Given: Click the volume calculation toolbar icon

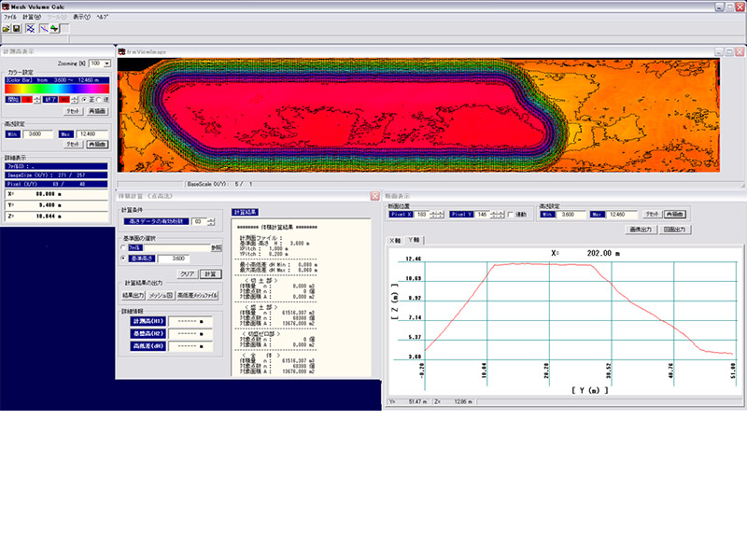Looking at the screenshot, I should (31, 29).
